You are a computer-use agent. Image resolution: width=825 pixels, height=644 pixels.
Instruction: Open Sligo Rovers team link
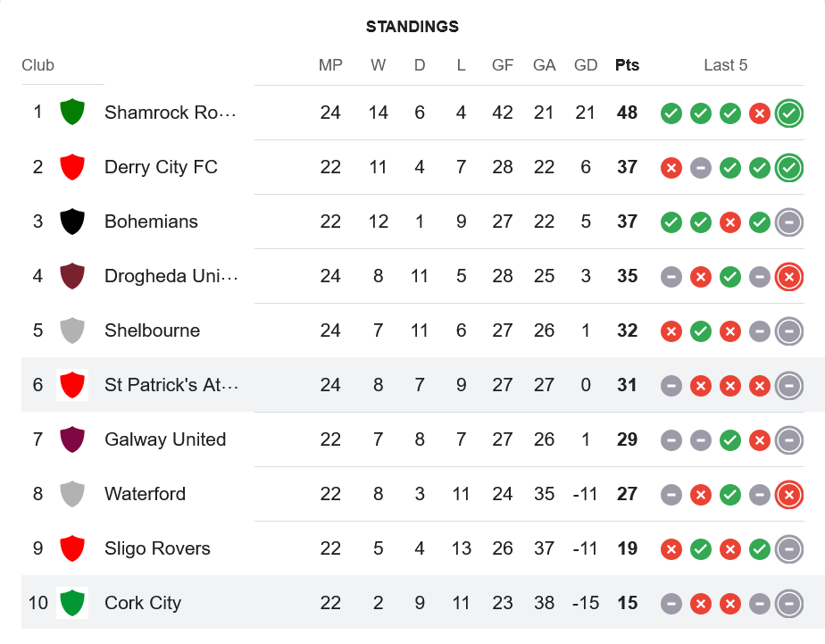[157, 548]
